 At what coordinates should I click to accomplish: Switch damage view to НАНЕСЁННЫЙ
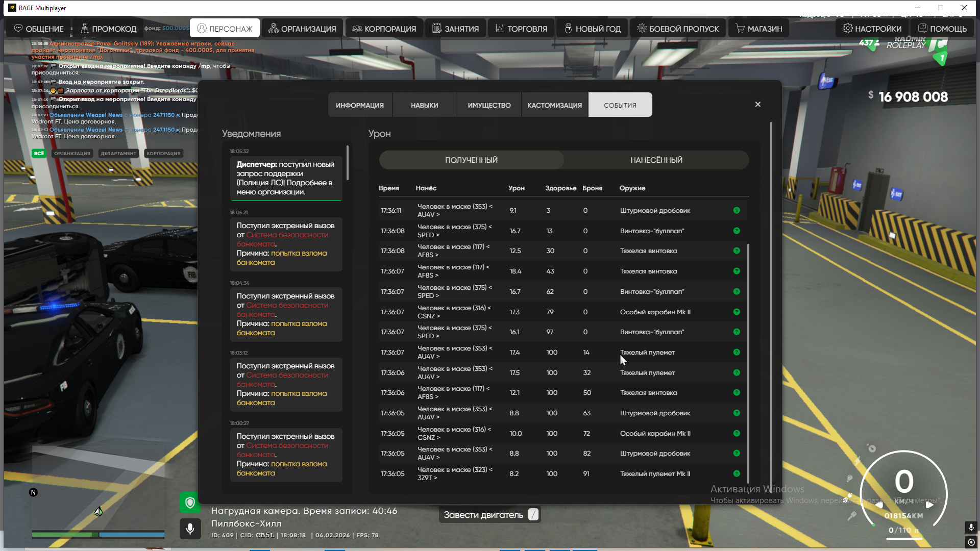click(656, 160)
